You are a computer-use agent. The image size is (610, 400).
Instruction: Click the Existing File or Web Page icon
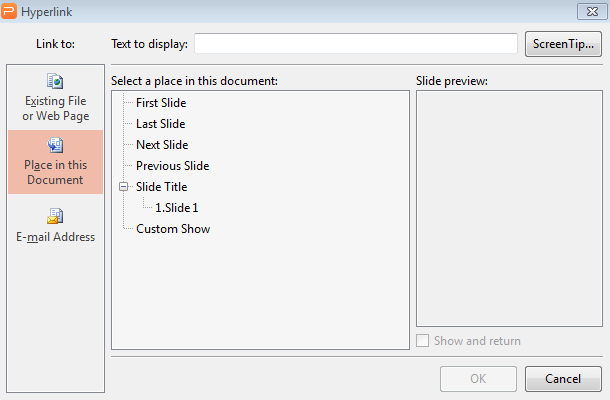point(56,82)
